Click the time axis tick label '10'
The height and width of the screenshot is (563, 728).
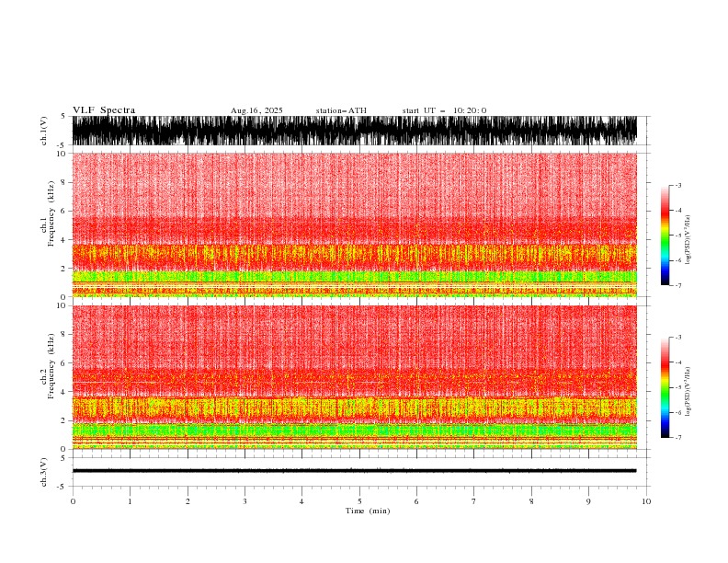646,501
